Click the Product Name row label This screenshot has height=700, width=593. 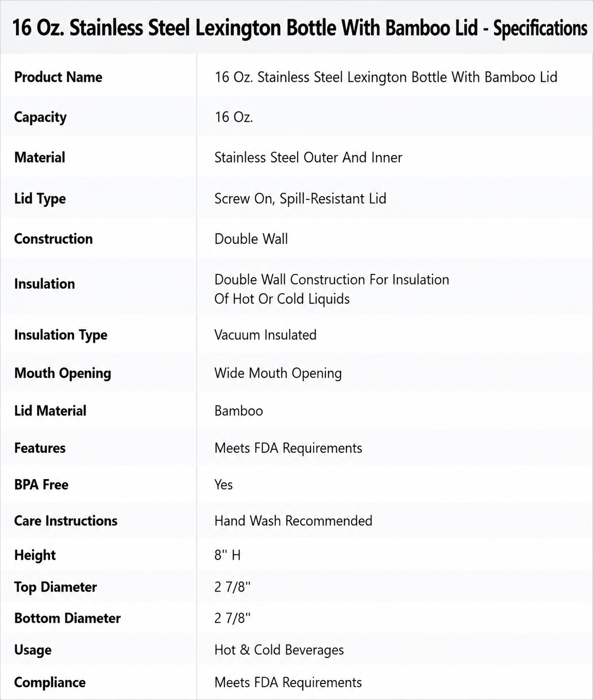click(58, 77)
